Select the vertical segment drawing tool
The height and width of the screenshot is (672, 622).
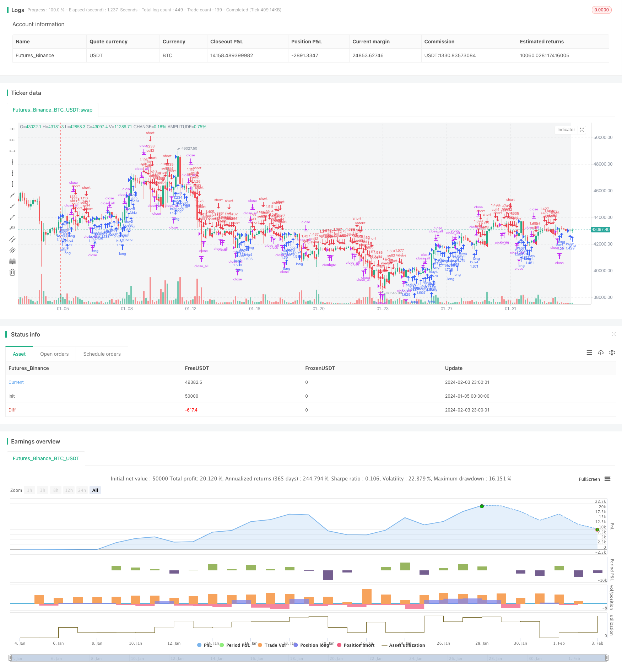click(12, 184)
